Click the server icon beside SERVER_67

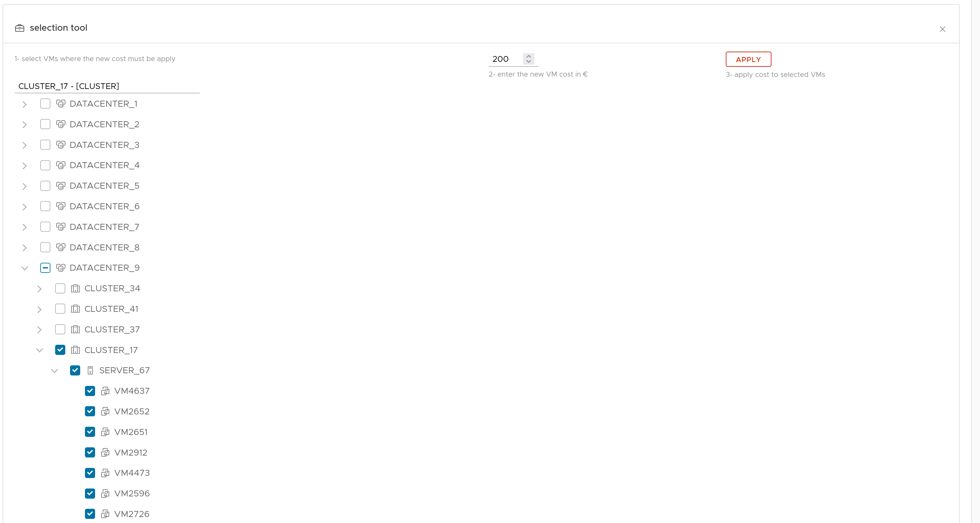coord(90,371)
